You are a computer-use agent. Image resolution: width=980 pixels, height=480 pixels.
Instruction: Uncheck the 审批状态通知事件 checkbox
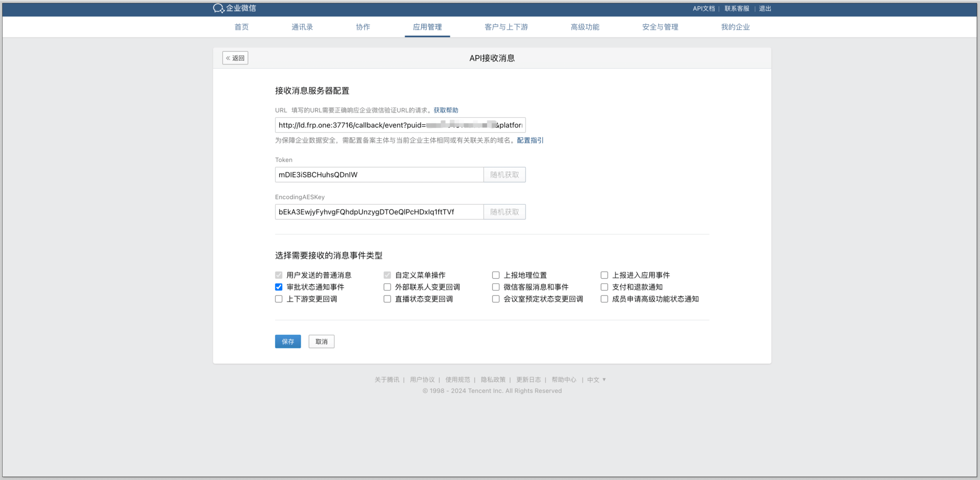coord(279,287)
